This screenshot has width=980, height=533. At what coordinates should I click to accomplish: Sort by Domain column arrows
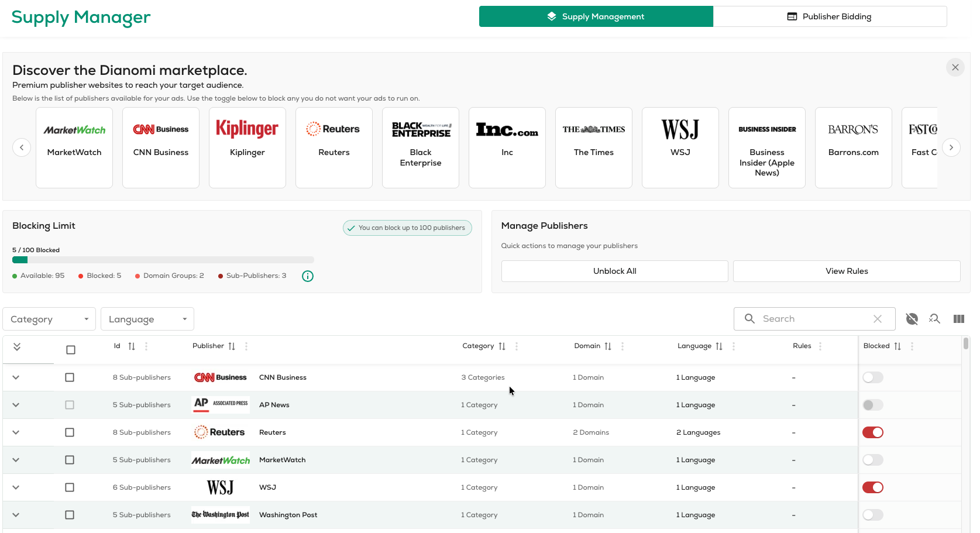[x=608, y=346]
